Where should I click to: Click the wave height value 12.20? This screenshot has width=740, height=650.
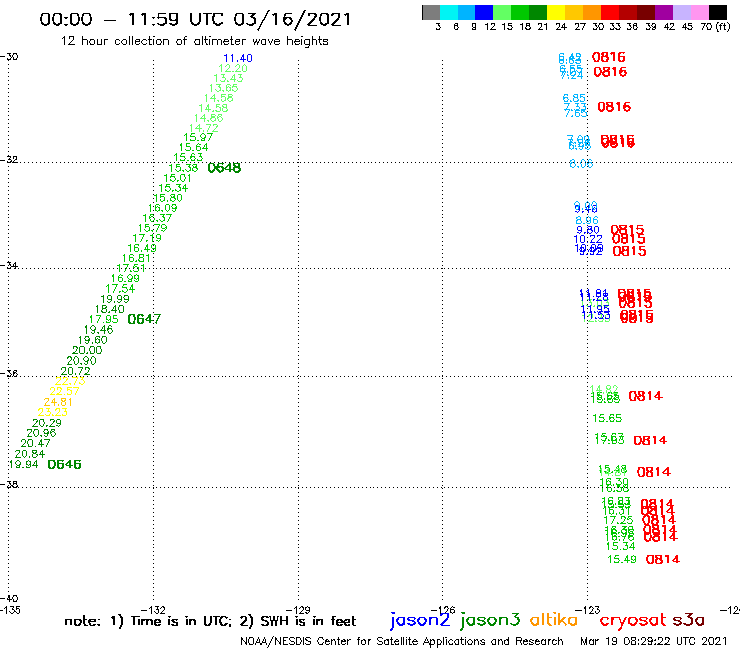tap(233, 68)
